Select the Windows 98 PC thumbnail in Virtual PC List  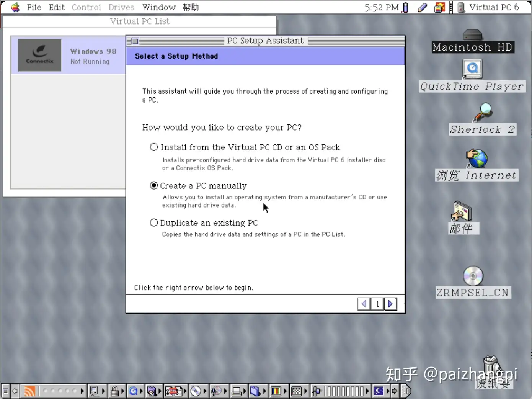39,55
